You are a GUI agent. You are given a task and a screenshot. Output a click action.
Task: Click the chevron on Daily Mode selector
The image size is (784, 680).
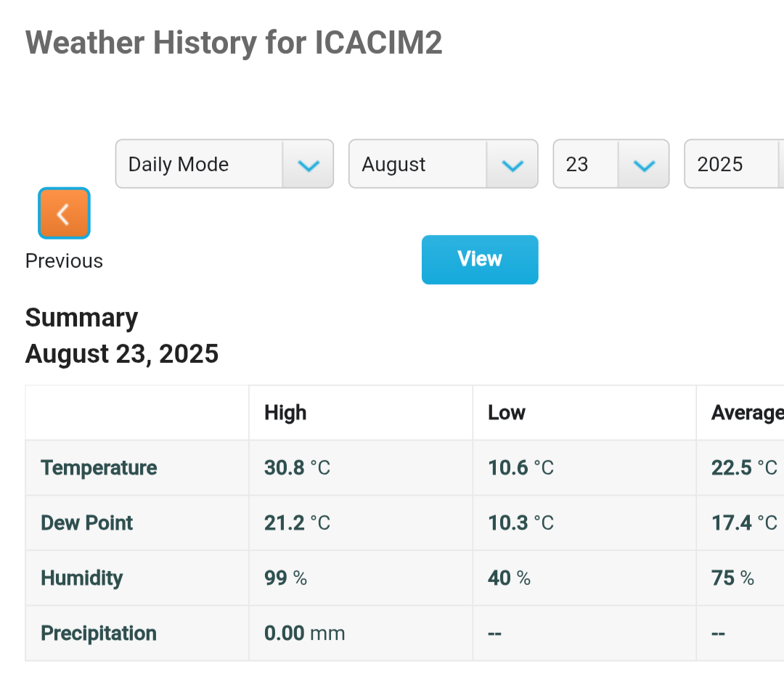click(309, 165)
